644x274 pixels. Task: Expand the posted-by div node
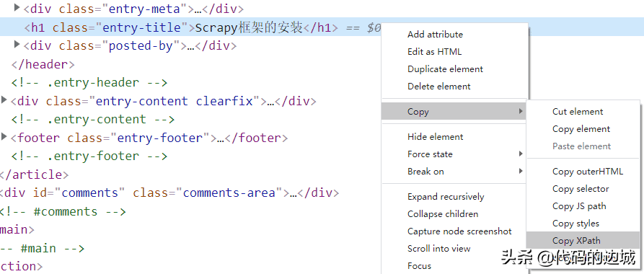click(x=17, y=44)
